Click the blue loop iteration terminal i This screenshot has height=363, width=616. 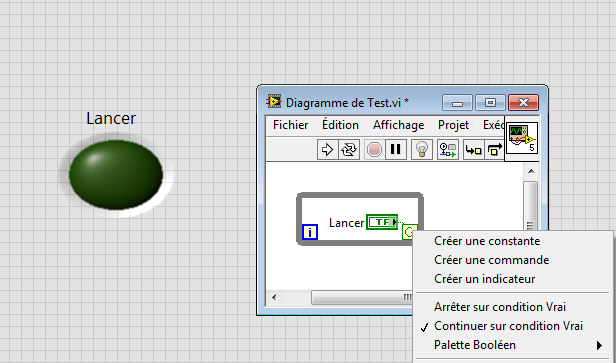coord(310,232)
